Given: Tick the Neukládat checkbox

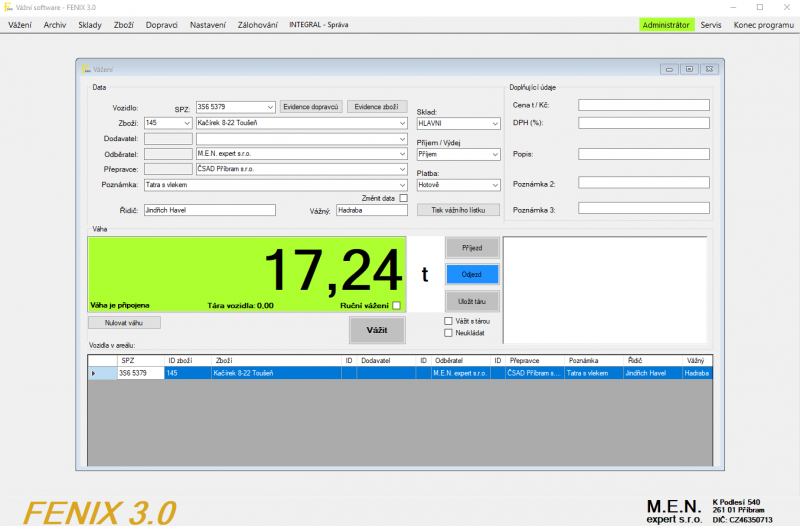Looking at the screenshot, I should click(448, 333).
